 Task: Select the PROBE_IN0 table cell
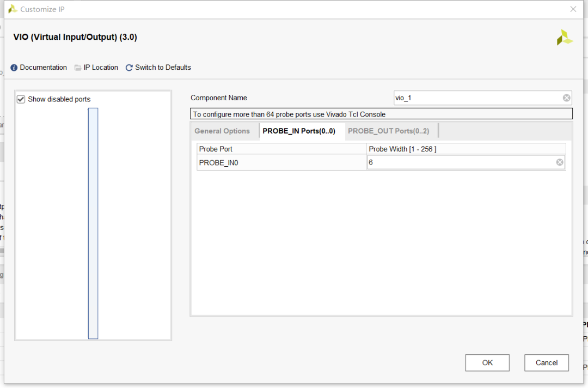(281, 162)
